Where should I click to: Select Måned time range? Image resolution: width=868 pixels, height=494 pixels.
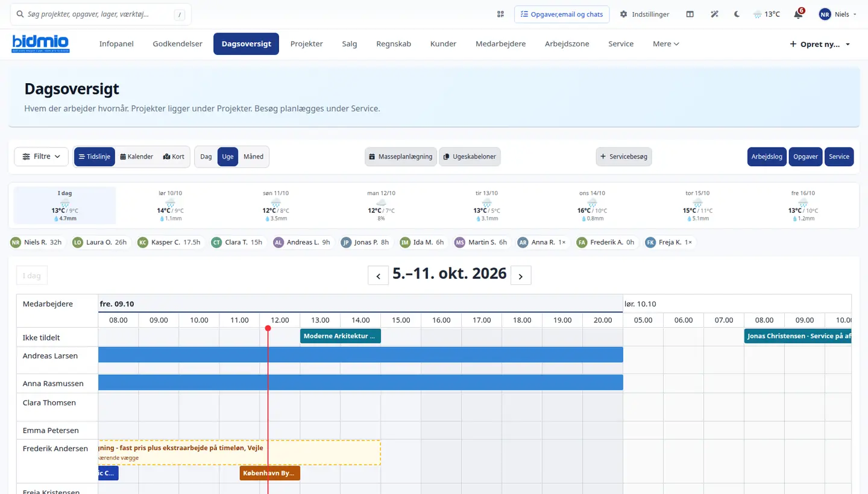pos(253,157)
